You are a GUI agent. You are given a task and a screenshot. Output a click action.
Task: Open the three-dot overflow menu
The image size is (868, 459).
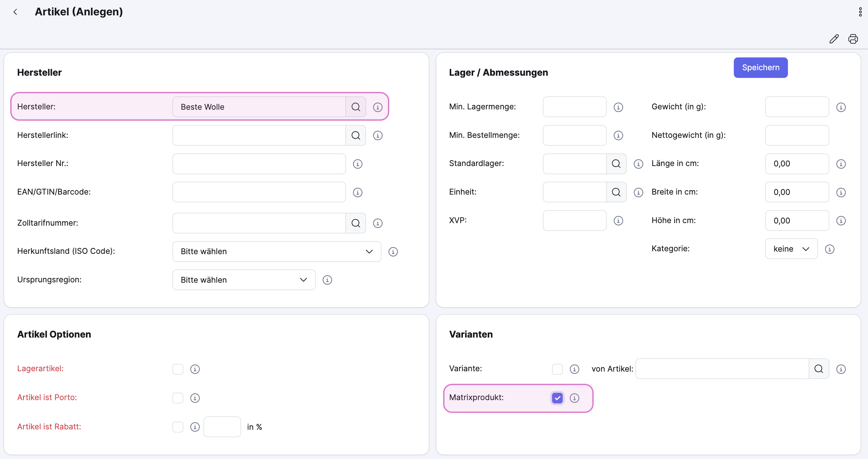point(860,12)
